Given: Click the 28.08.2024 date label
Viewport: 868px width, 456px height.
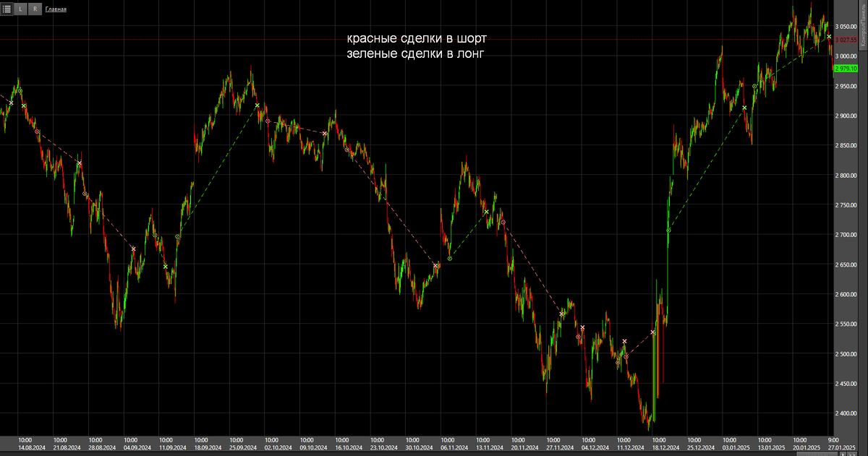Looking at the screenshot, I should pos(101,447).
